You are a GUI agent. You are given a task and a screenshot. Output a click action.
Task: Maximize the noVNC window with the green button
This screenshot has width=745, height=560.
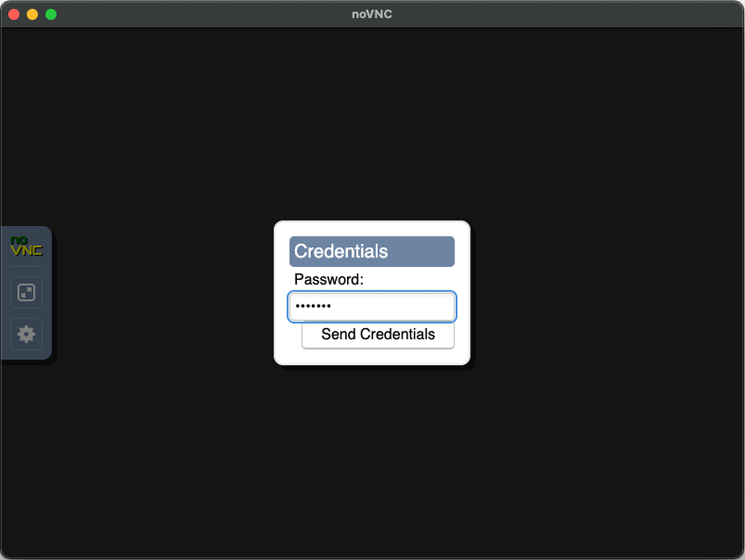coord(51,15)
